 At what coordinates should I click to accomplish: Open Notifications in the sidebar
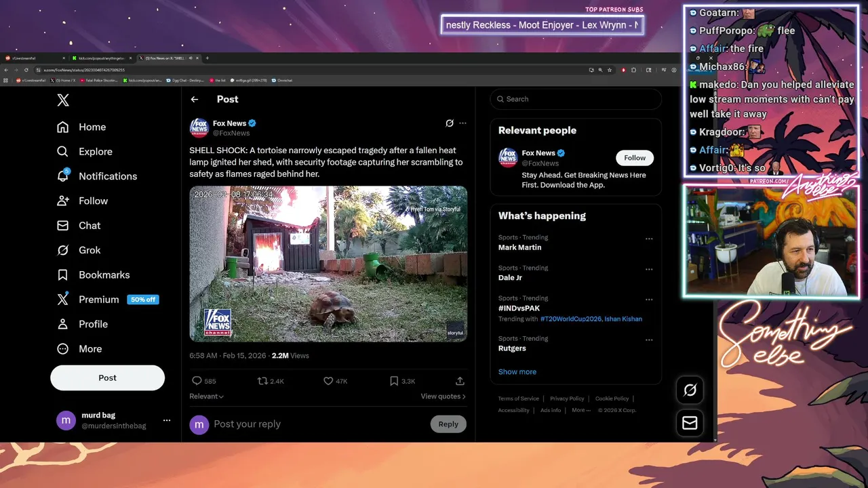coord(97,176)
